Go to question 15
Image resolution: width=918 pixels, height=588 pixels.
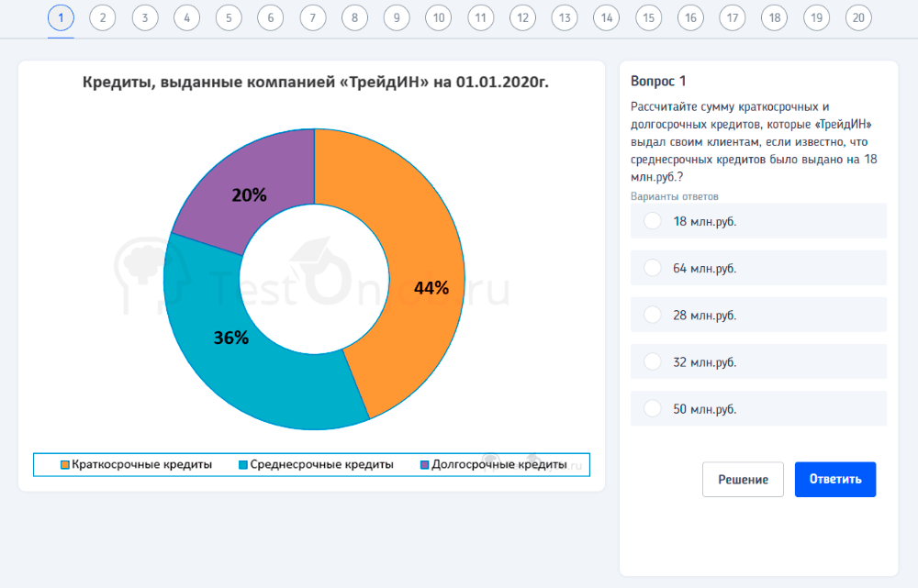pos(649,17)
